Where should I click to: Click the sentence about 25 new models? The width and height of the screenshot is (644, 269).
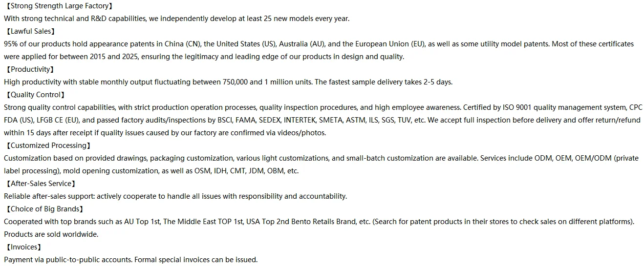[x=176, y=19]
